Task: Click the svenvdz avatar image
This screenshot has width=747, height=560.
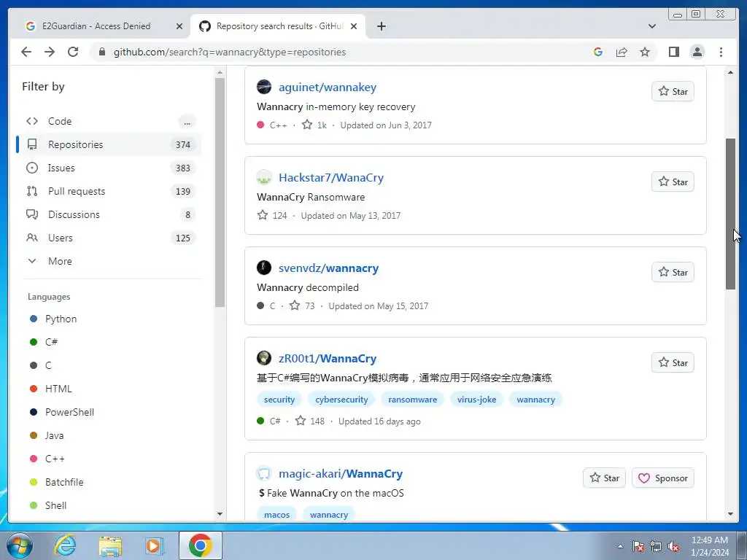Action: [x=264, y=268]
